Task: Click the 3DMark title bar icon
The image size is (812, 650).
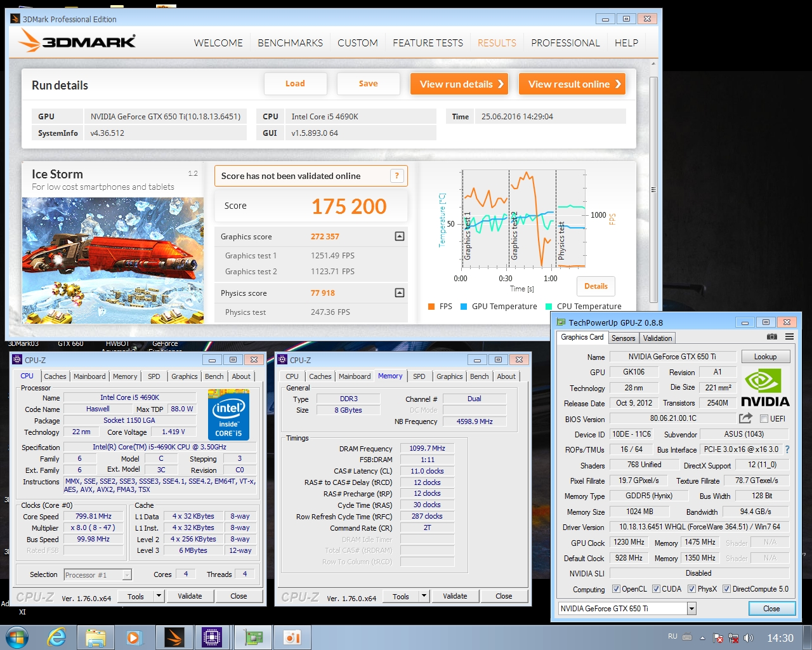Action: point(15,19)
